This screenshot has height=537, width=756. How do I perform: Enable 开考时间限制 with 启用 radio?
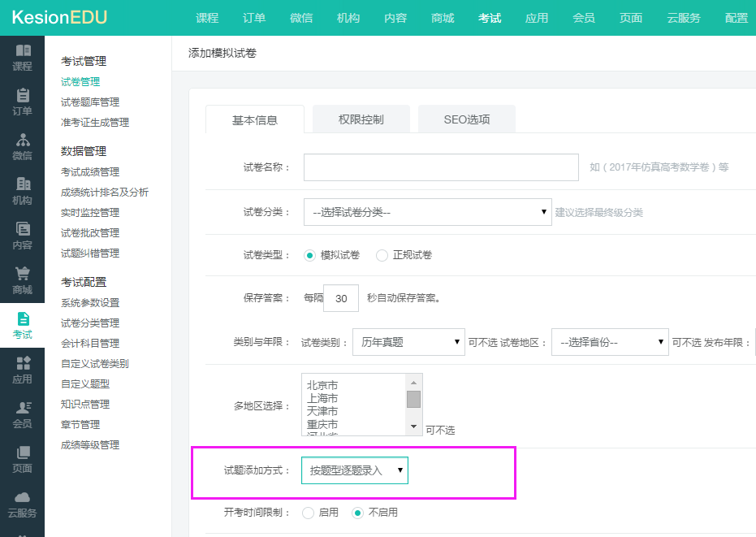308,513
